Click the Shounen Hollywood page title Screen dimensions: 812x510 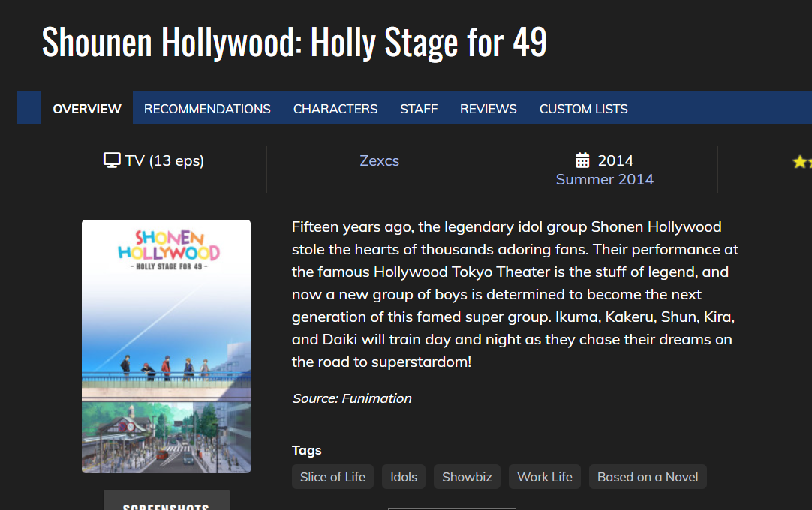coord(294,42)
